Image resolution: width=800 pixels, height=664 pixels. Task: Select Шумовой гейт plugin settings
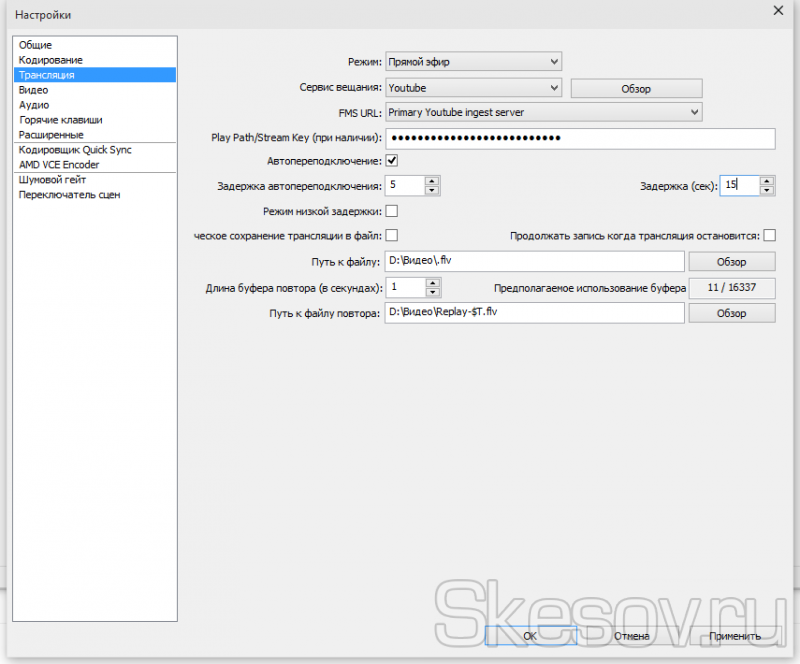[x=52, y=180]
